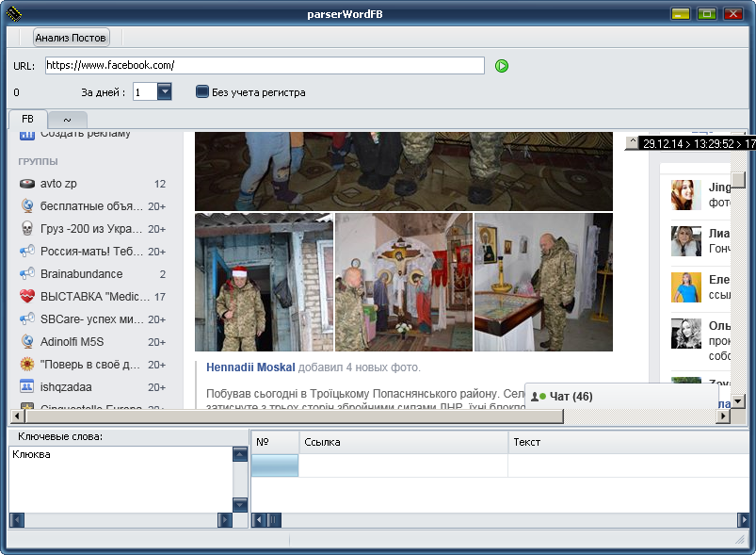This screenshot has width=756, height=555.
Task: Open the За дней dropdown arrow
Action: [x=165, y=91]
